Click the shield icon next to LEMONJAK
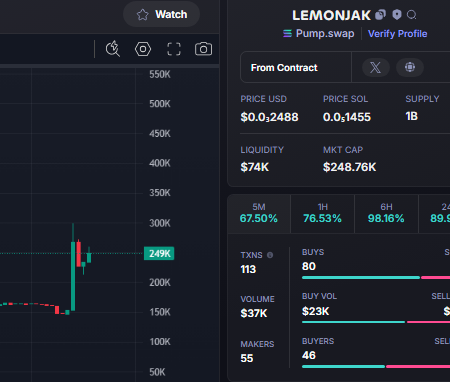The width and height of the screenshot is (450, 382). [x=397, y=15]
